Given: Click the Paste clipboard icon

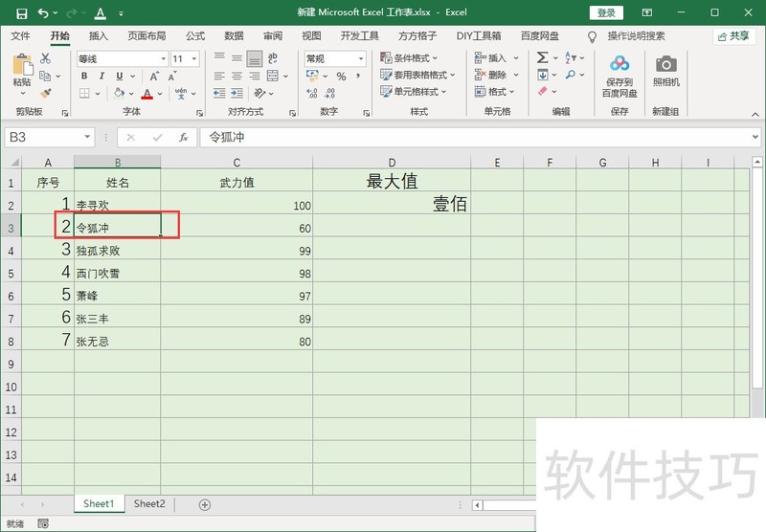Looking at the screenshot, I should [22, 65].
